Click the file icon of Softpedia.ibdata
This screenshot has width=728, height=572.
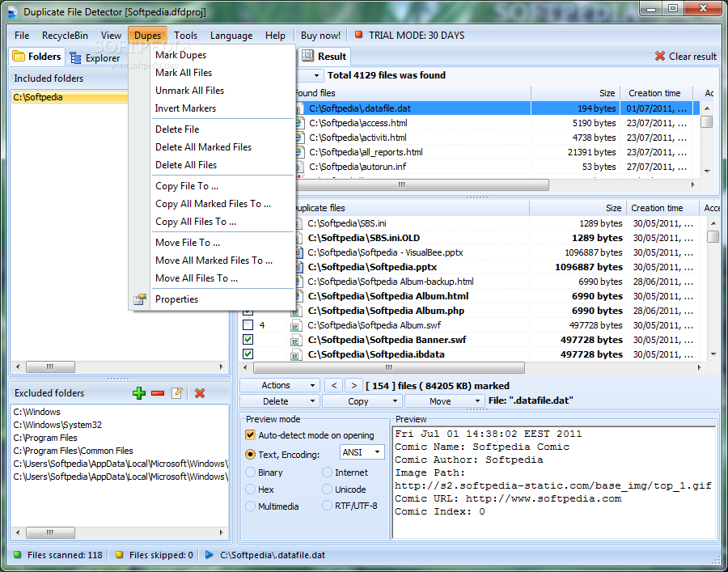click(296, 354)
